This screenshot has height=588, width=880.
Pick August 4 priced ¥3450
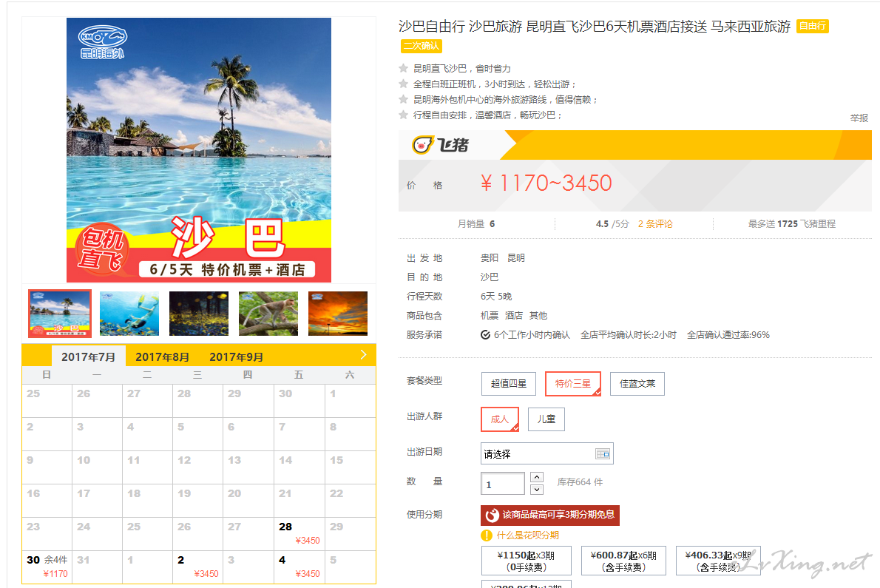pos(299,567)
